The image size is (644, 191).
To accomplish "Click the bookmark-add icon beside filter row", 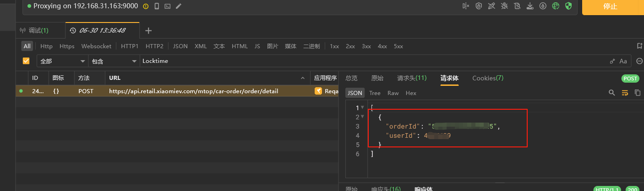I will tap(639, 46).
